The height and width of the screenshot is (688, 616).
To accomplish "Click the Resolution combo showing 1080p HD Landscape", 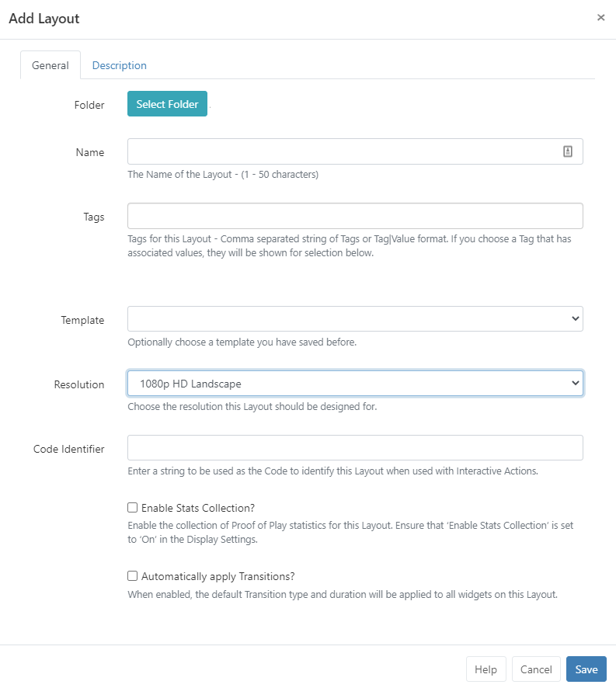I will [x=354, y=383].
